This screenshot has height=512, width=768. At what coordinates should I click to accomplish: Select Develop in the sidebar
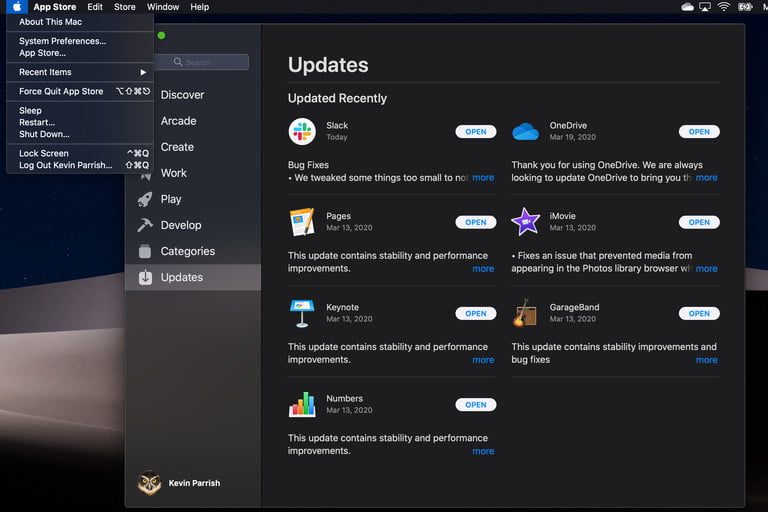pos(181,225)
